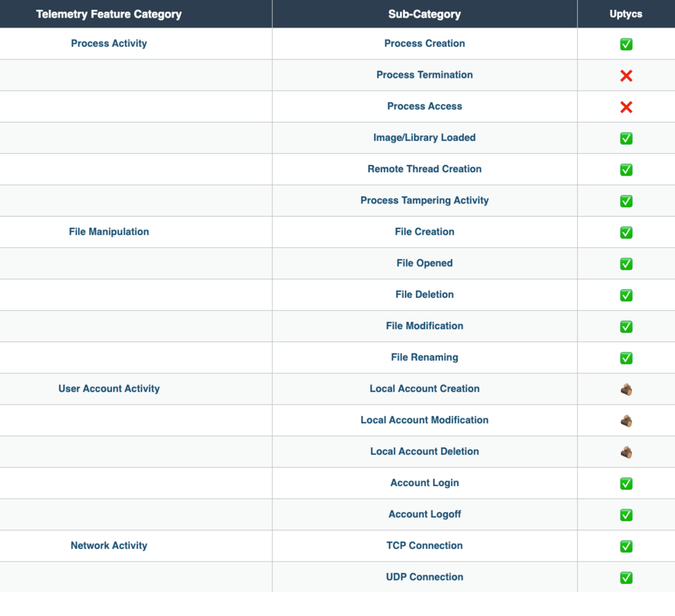This screenshot has height=616, width=675.
Task: Click the File Deletion sub-category text
Action: 425,294
